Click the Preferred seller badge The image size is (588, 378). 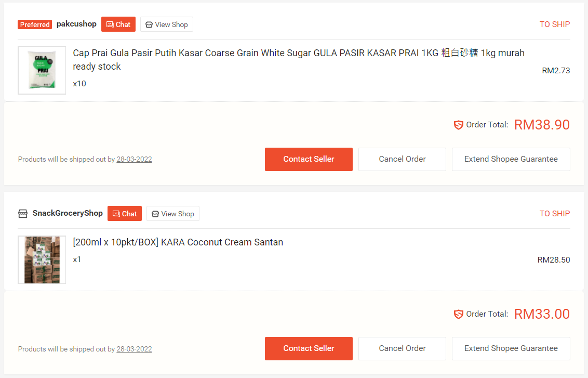[x=35, y=24]
